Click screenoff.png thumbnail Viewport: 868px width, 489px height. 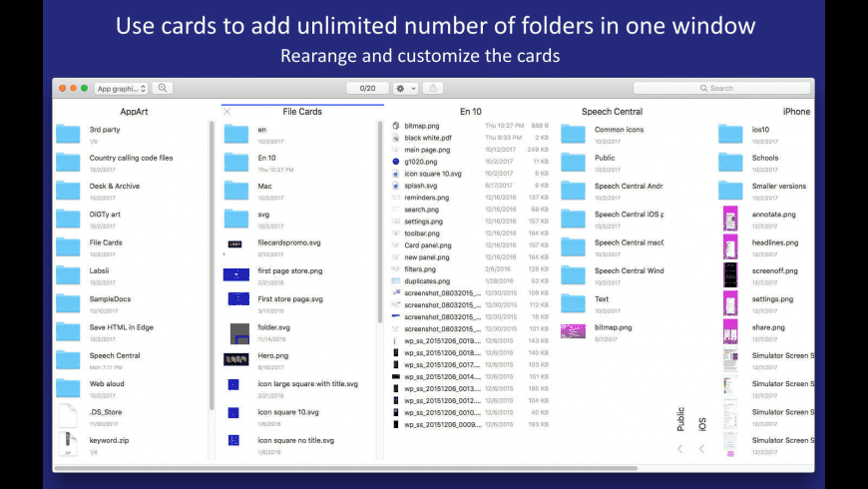pos(730,274)
